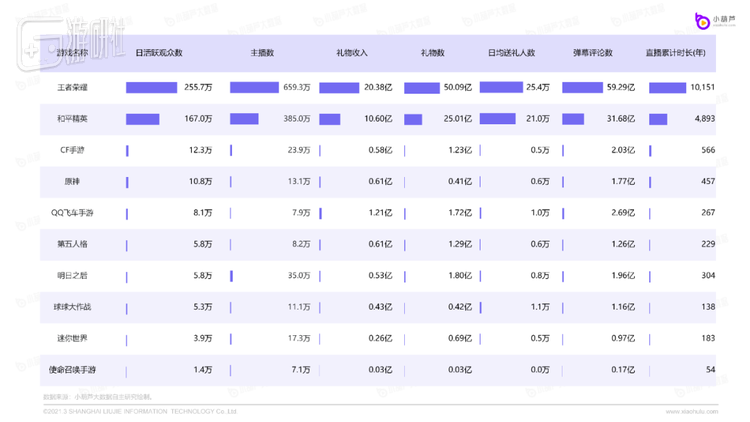
Task: Select the 游戏名称 header cell
Action: point(72,53)
